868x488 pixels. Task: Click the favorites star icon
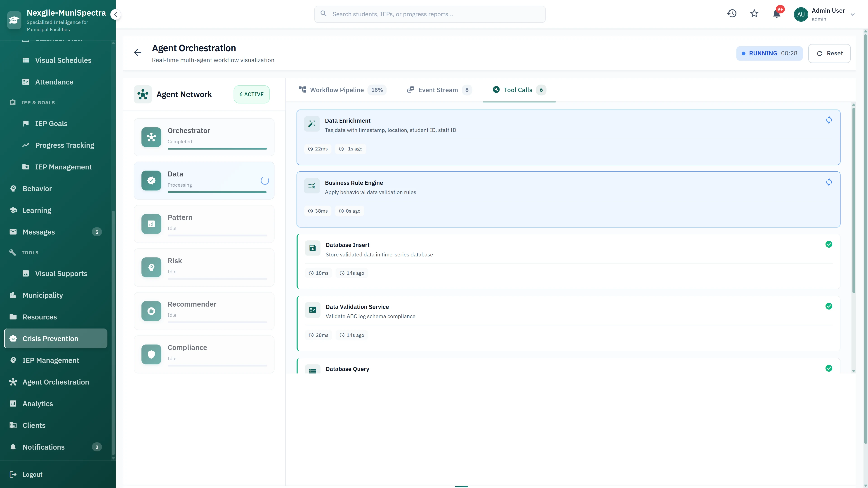(754, 14)
